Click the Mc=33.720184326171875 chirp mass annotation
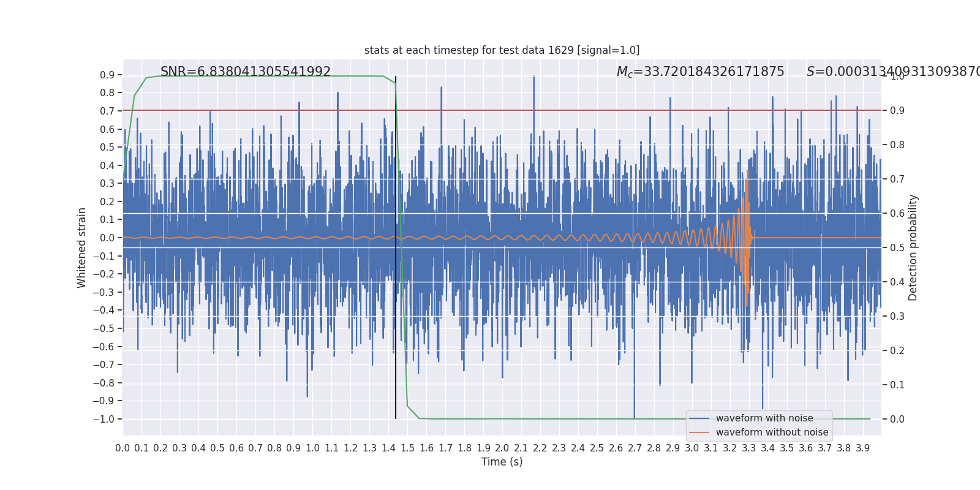 click(700, 72)
